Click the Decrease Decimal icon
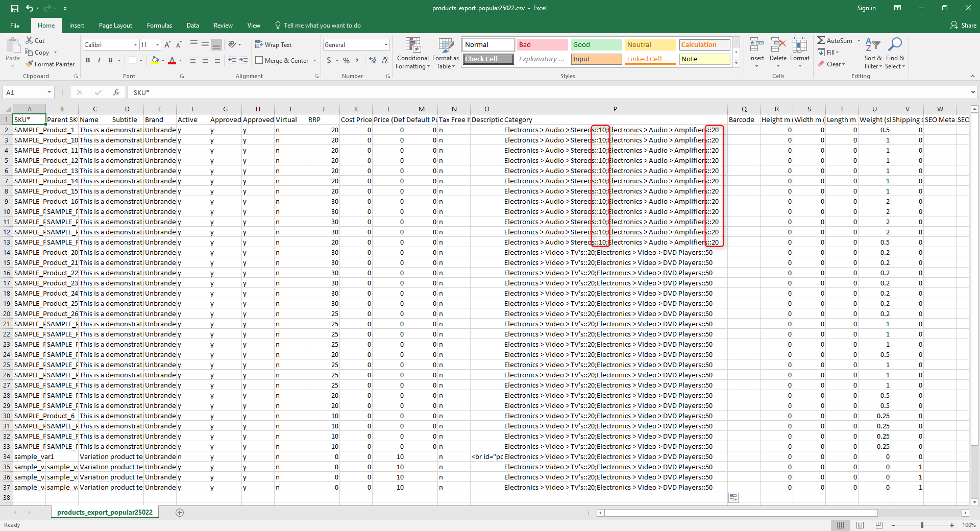 (x=384, y=60)
